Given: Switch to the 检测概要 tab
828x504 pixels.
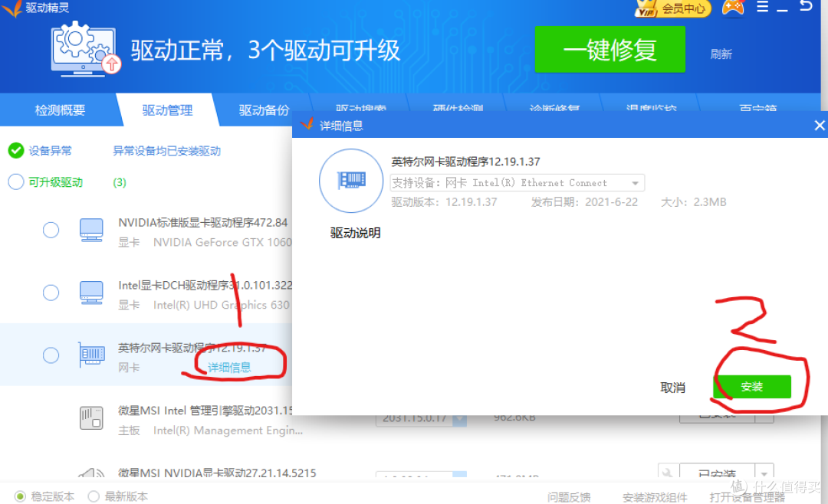Looking at the screenshot, I should pos(60,110).
